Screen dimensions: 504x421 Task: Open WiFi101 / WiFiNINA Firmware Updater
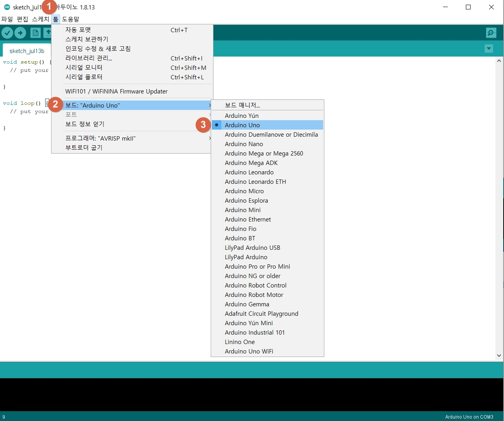coord(132,91)
